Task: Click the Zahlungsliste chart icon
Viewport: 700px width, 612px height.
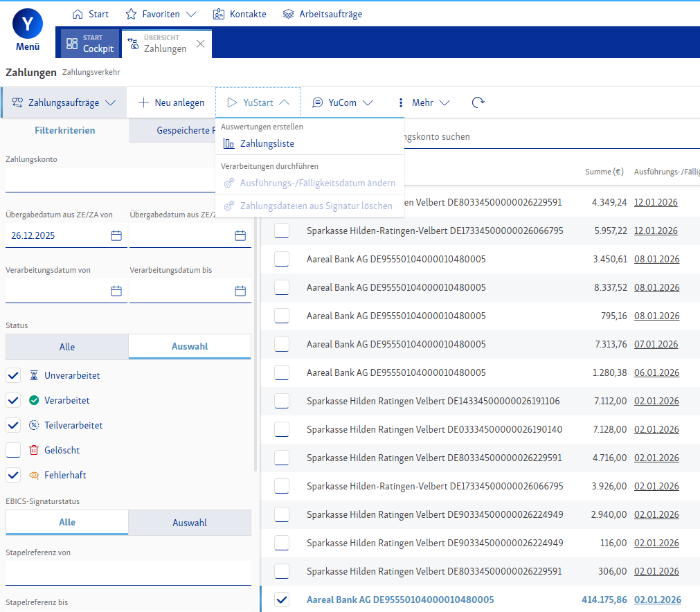Action: click(x=229, y=144)
